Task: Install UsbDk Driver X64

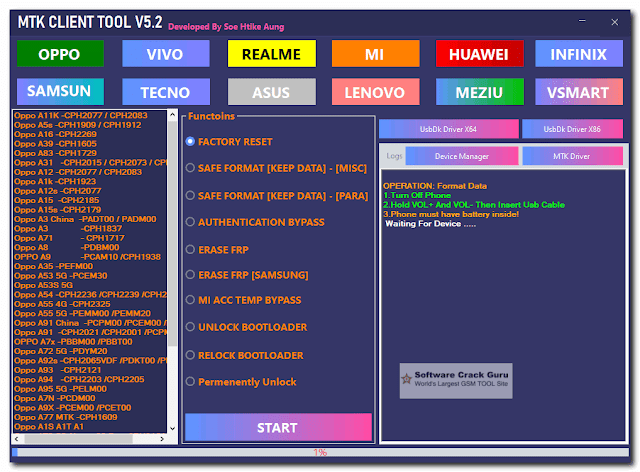Action: click(449, 129)
